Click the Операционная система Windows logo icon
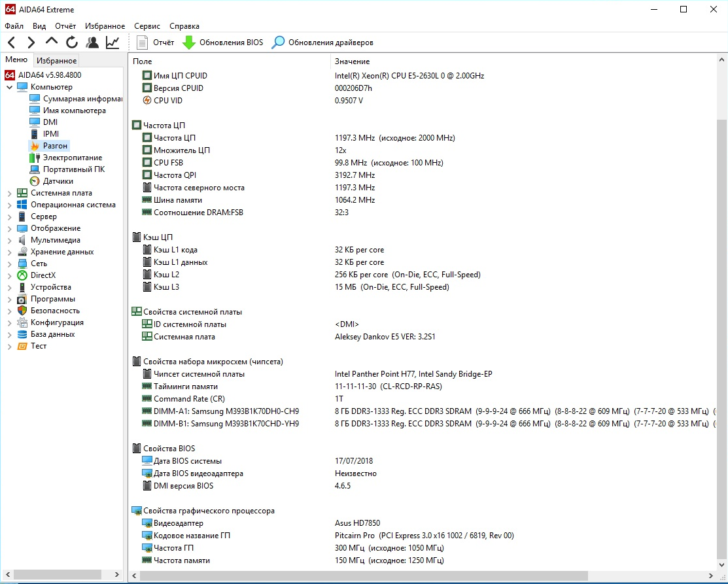Viewport: 728px width, 584px height. pyautogui.click(x=22, y=205)
